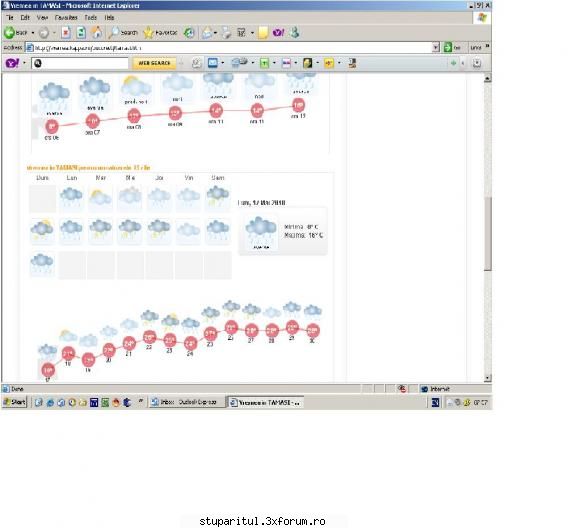Image resolution: width=581 pixels, height=528 pixels.
Task: Click the Yahoo toolbar logo
Action: coord(12,63)
